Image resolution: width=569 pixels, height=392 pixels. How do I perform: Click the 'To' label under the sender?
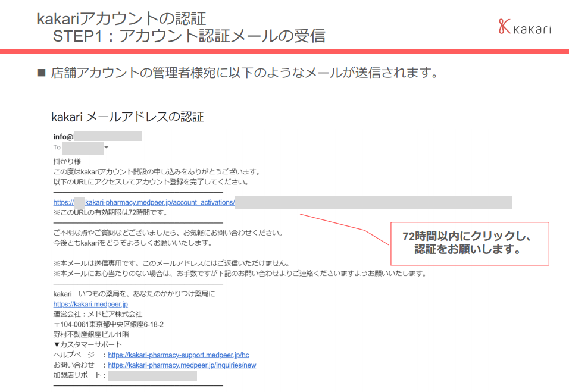click(57, 148)
